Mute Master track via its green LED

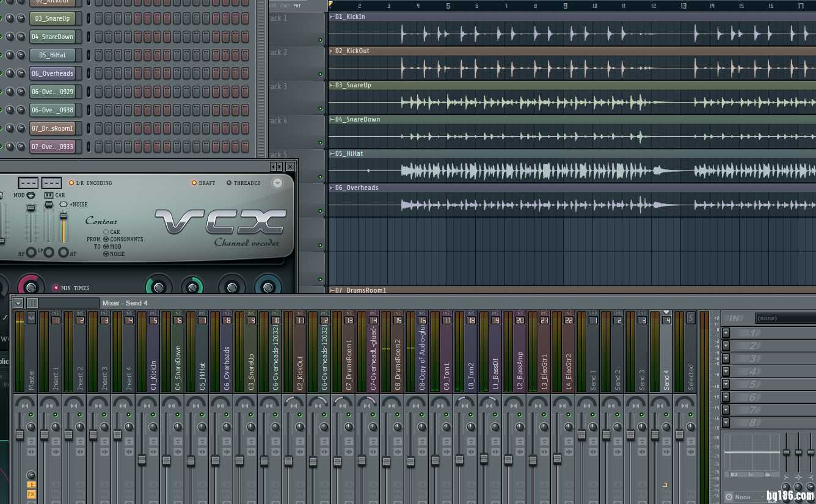tap(31, 415)
